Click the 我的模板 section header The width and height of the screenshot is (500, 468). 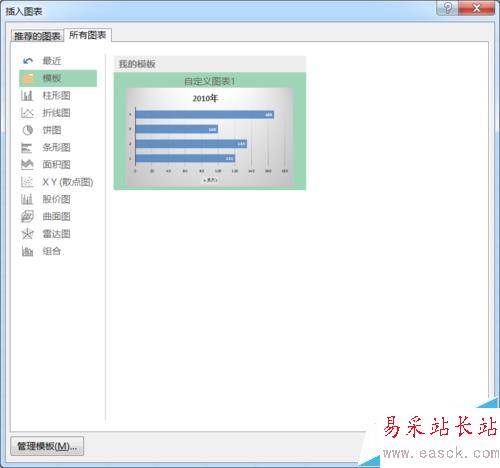pos(210,64)
